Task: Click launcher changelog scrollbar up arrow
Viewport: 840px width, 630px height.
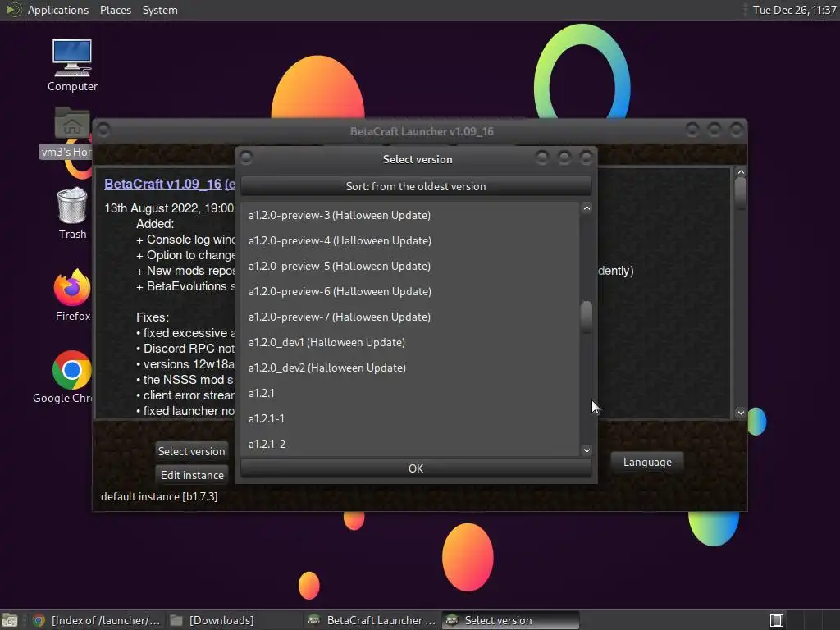Action: pos(741,172)
